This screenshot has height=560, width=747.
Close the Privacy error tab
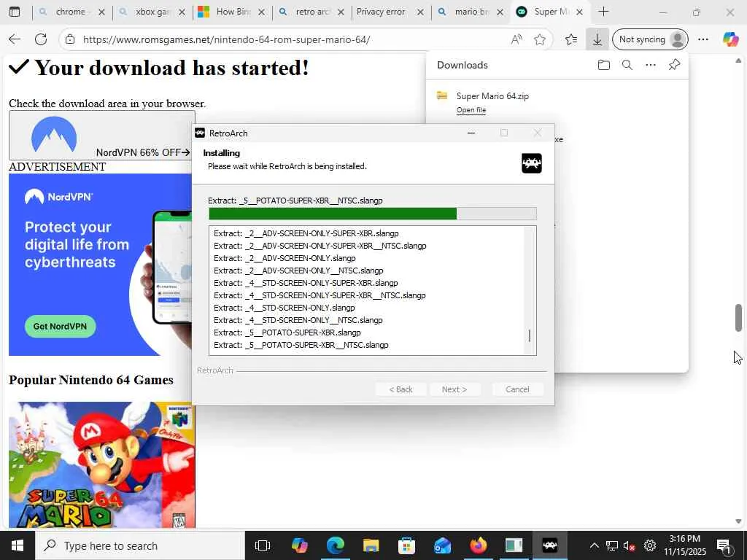pyautogui.click(x=420, y=12)
